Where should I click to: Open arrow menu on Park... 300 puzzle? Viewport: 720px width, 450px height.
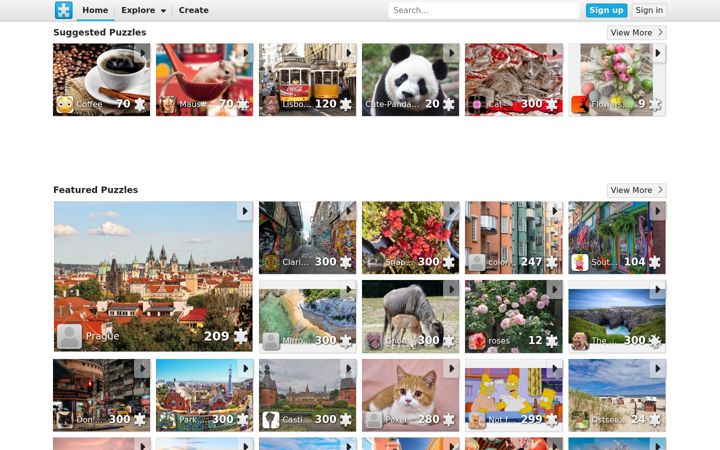click(245, 368)
